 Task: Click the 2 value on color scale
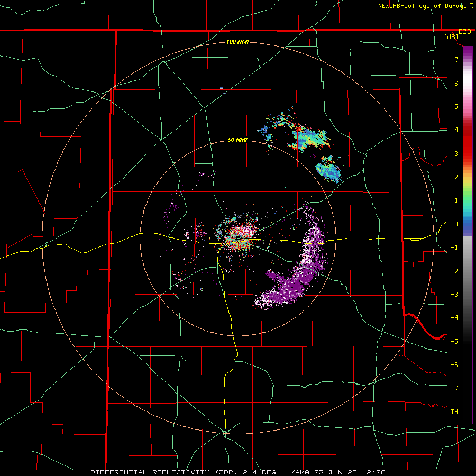456,177
